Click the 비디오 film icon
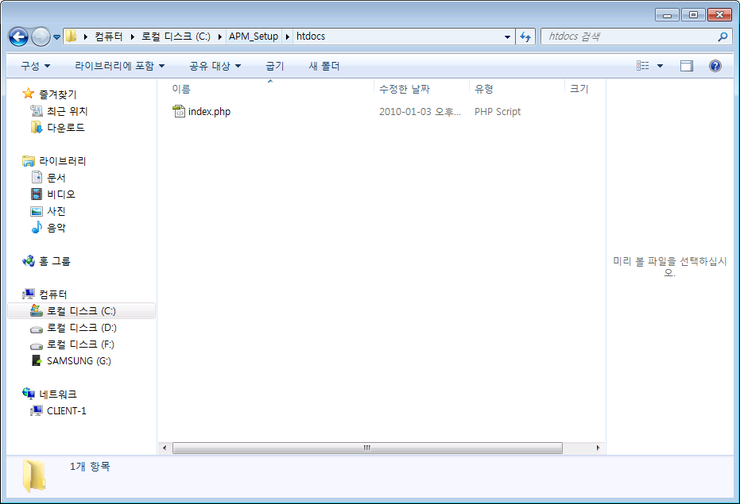 [36, 194]
